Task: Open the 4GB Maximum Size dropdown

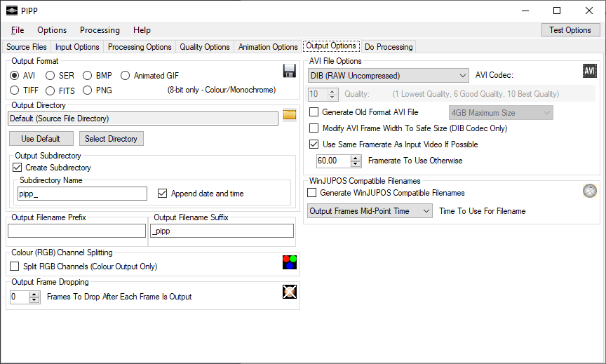Action: click(501, 113)
